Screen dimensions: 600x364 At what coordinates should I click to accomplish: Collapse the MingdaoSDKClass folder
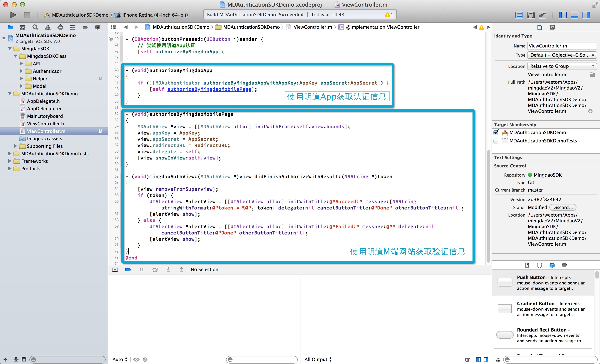(16, 56)
